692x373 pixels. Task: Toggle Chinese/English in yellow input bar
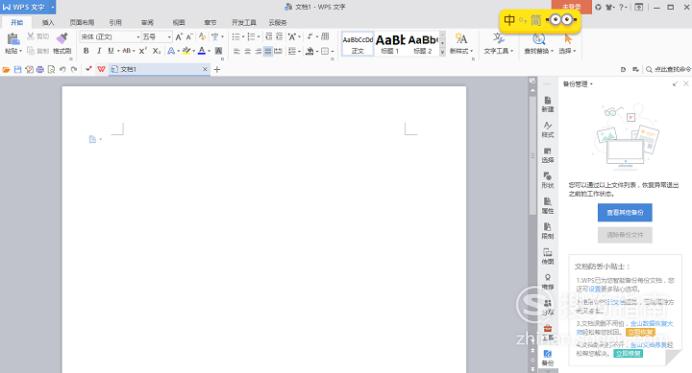pos(509,20)
